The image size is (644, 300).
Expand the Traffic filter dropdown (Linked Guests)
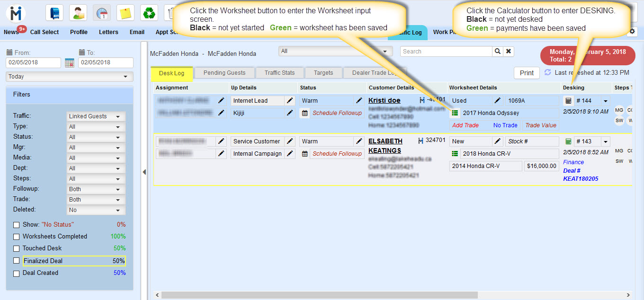pyautogui.click(x=96, y=116)
